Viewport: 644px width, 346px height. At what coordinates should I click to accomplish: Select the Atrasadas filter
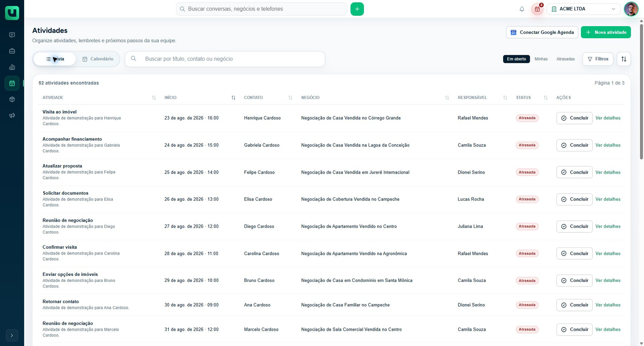566,59
